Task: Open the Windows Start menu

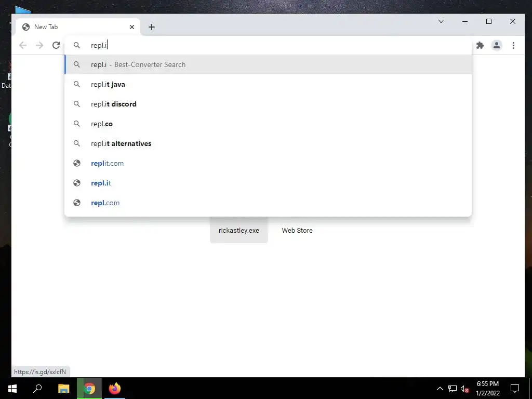Action: pyautogui.click(x=12, y=389)
